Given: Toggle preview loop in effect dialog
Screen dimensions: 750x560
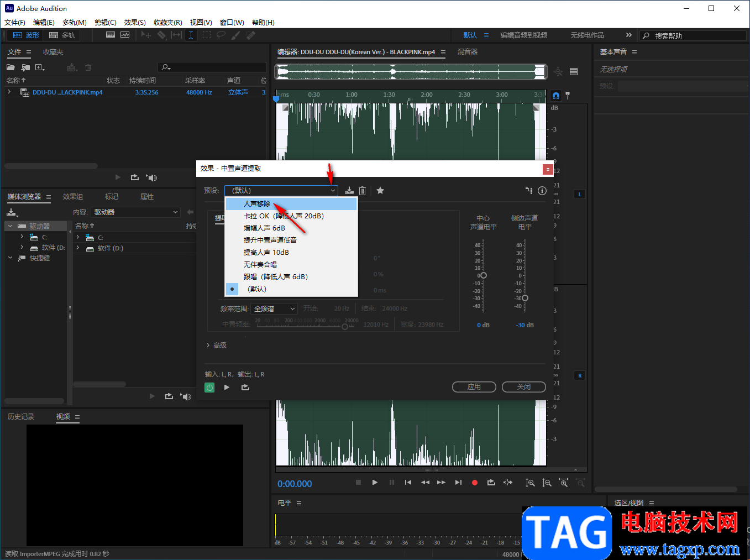Looking at the screenshot, I should coord(245,388).
